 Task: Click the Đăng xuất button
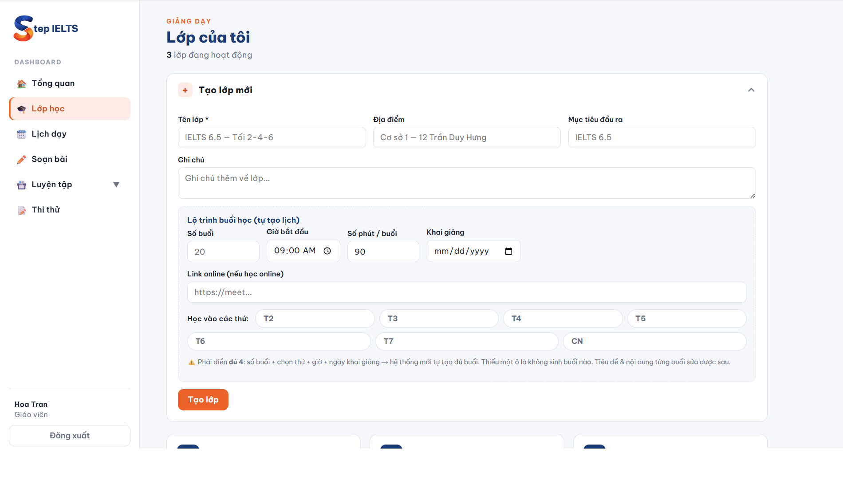[70, 436]
